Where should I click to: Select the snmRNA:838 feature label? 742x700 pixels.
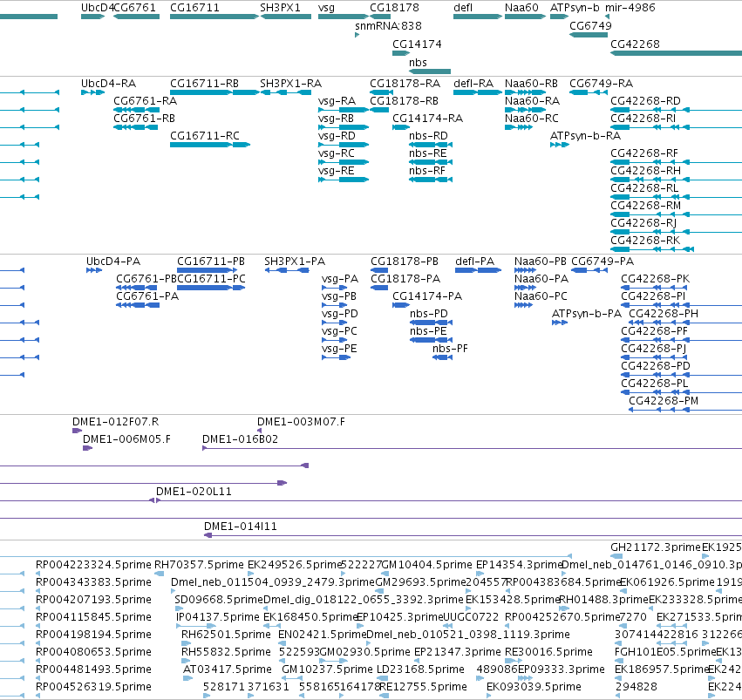(x=388, y=26)
